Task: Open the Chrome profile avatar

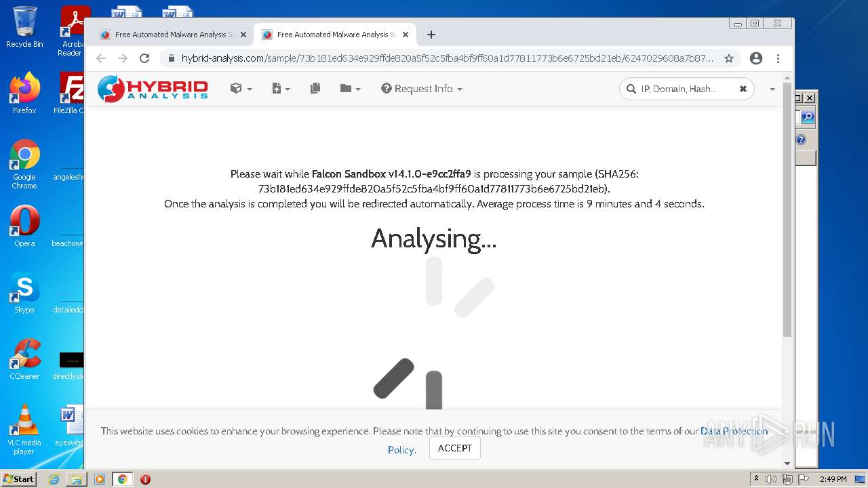Action: coord(756,58)
